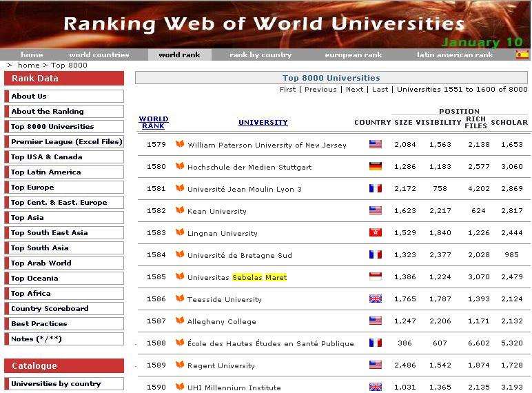The width and height of the screenshot is (532, 393).
Task: Go to Previous page of universities
Action: click(x=320, y=89)
